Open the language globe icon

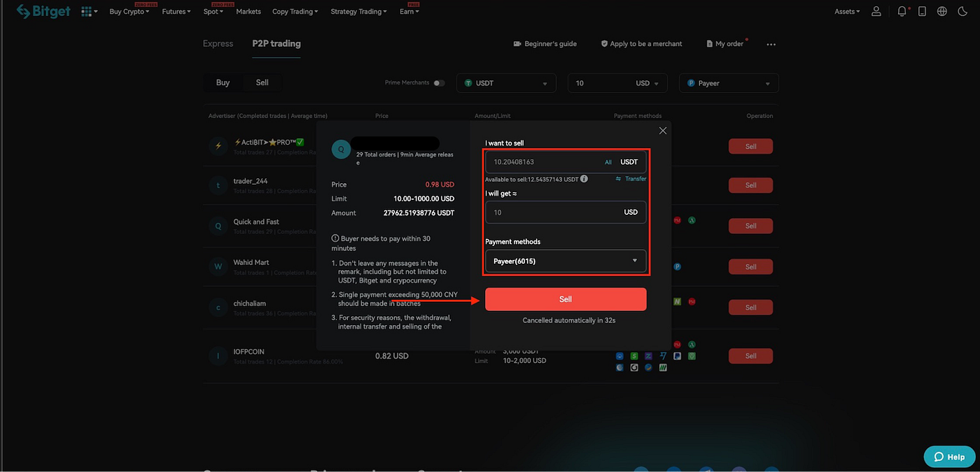point(941,10)
